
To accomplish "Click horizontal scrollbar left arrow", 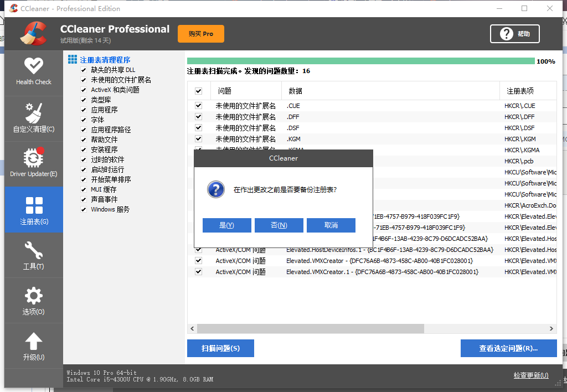I will [x=192, y=328].
